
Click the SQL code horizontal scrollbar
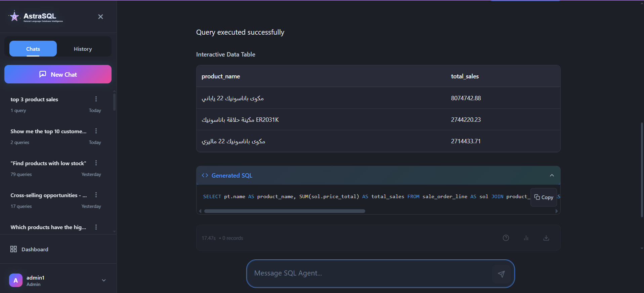tap(284, 211)
